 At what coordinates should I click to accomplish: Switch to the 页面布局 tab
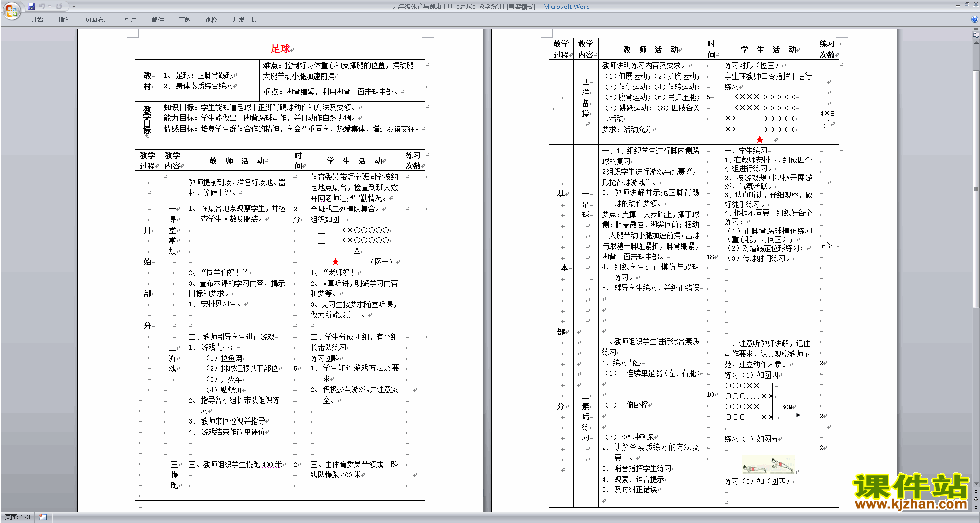coord(97,19)
